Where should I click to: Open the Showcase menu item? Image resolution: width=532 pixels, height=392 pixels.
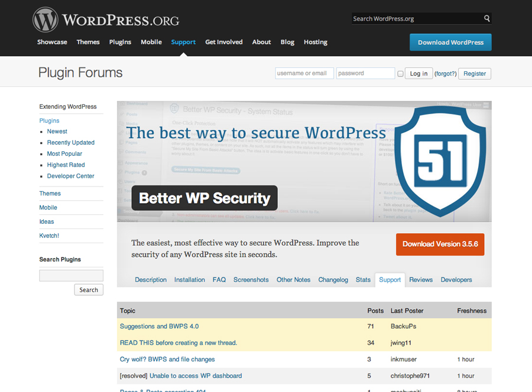pos(52,42)
